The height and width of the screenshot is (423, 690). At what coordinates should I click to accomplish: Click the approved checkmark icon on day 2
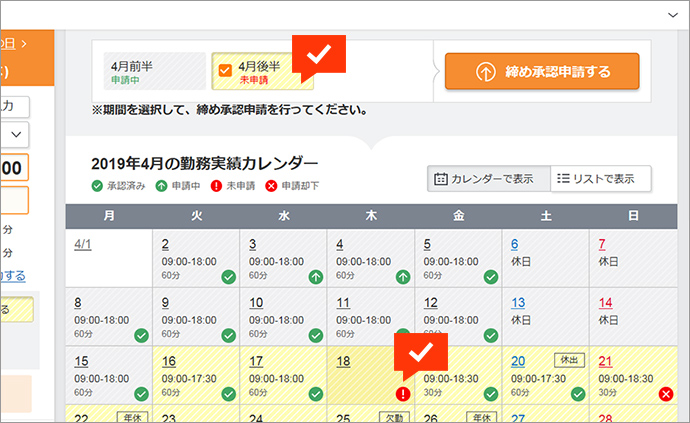click(x=229, y=277)
